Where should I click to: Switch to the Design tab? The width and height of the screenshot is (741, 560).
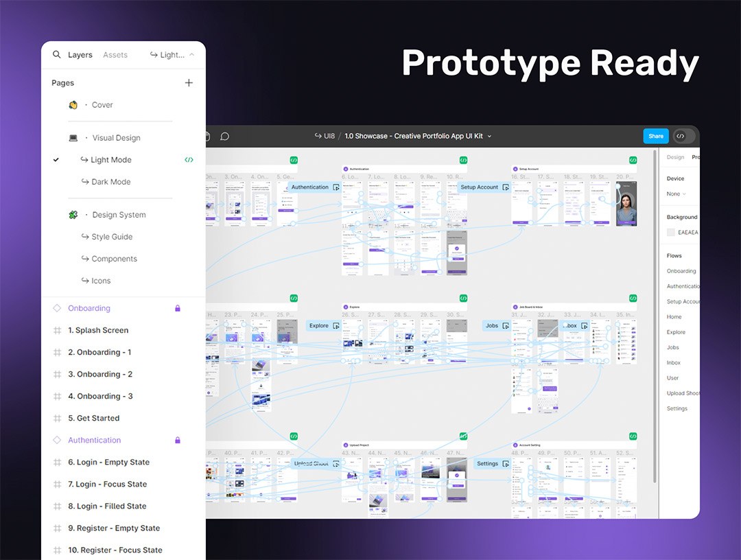(x=675, y=157)
